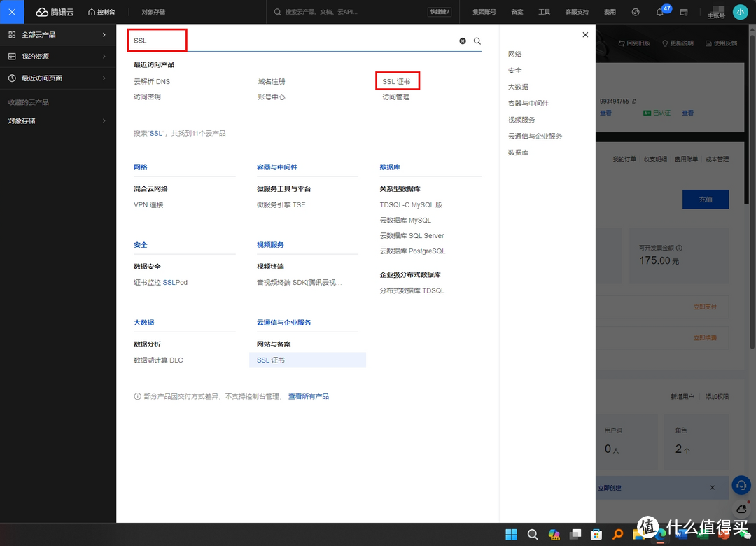Image resolution: width=756 pixels, height=546 pixels.
Task: Dismiss the 立即创建 banner
Action: pyautogui.click(x=712, y=488)
